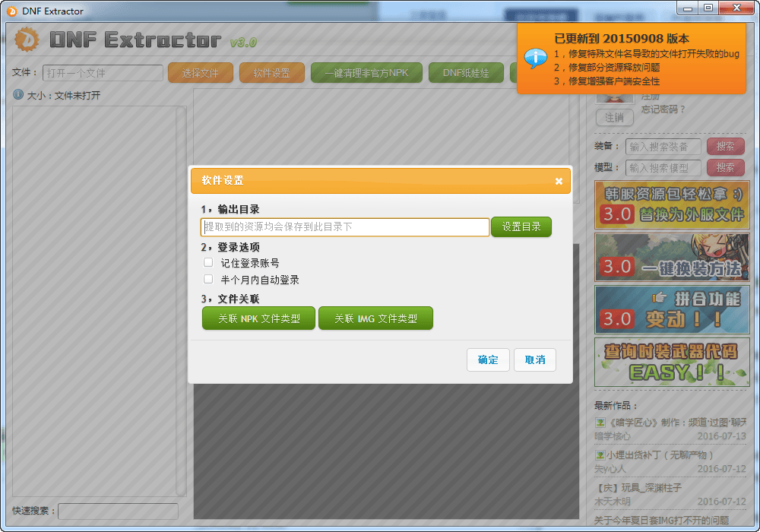Open the 小狸出货补丁 post link
Screen dimensions: 760x532
point(660,455)
